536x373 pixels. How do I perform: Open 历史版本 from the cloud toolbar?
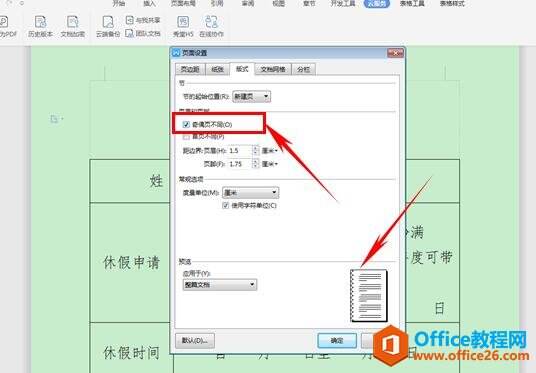coord(40,26)
